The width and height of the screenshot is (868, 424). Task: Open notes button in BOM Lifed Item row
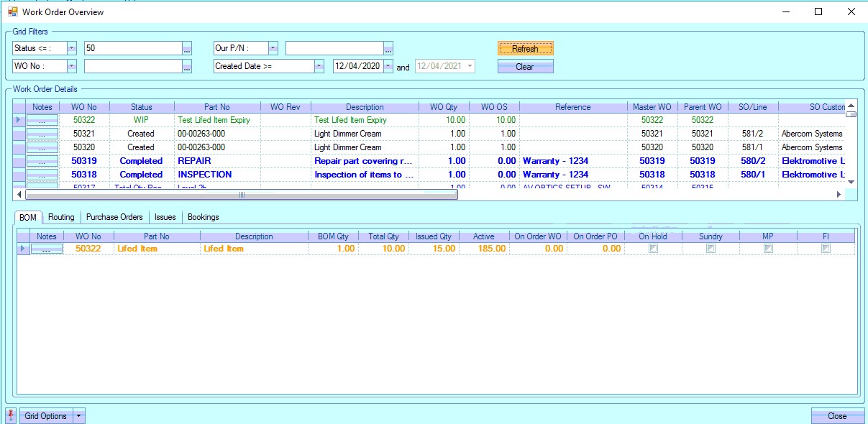pyautogui.click(x=46, y=249)
